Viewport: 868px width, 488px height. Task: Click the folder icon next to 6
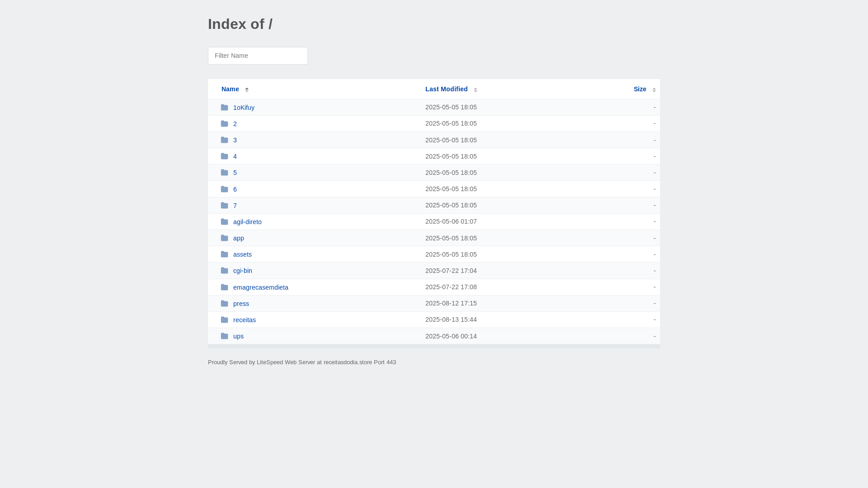(224, 189)
